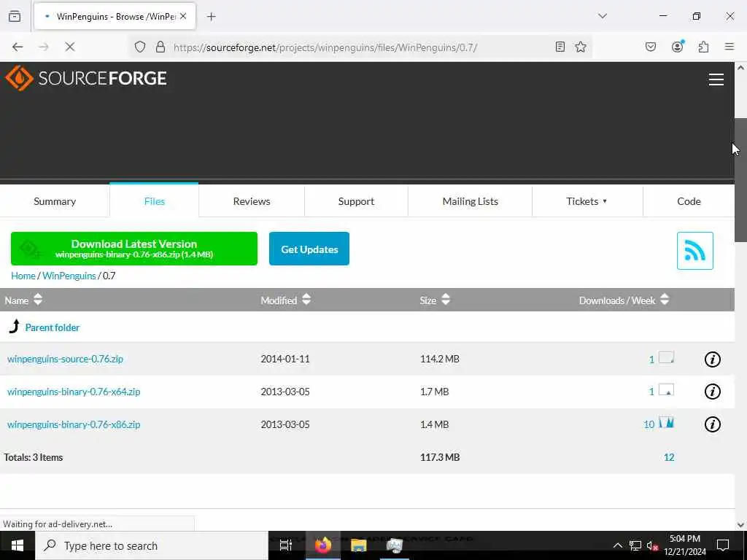Screen dimensions: 747x560
Task: Open download stats graph for x86.zip row
Action: pyautogui.click(x=666, y=422)
